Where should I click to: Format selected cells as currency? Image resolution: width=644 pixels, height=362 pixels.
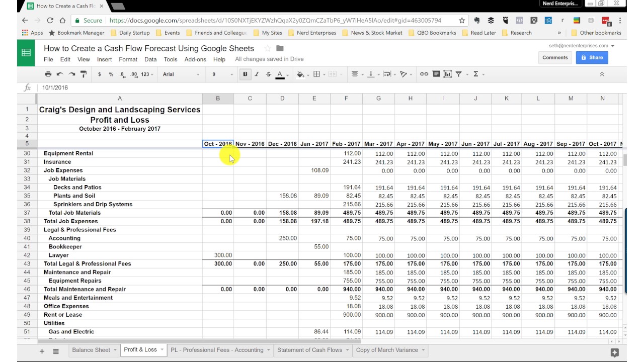(100, 74)
